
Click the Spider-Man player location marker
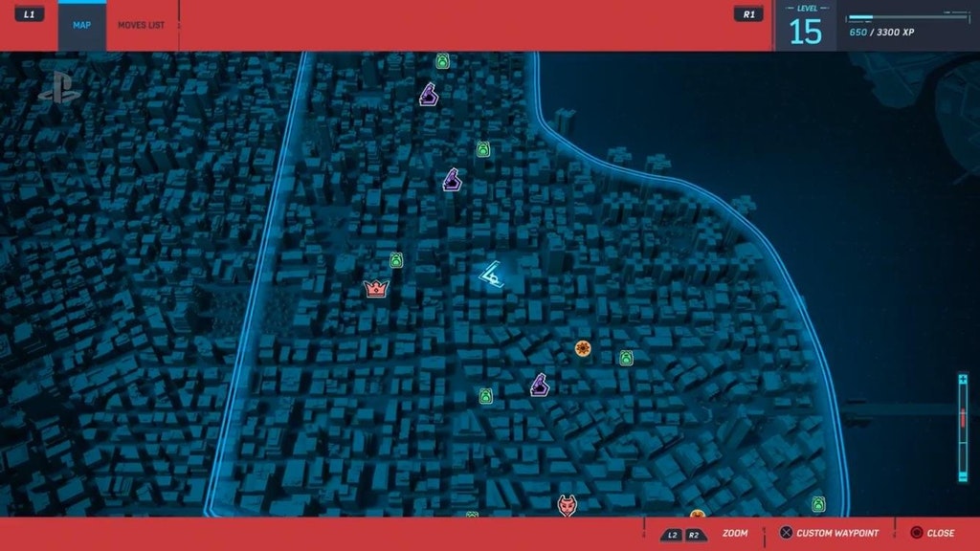pos(493,275)
